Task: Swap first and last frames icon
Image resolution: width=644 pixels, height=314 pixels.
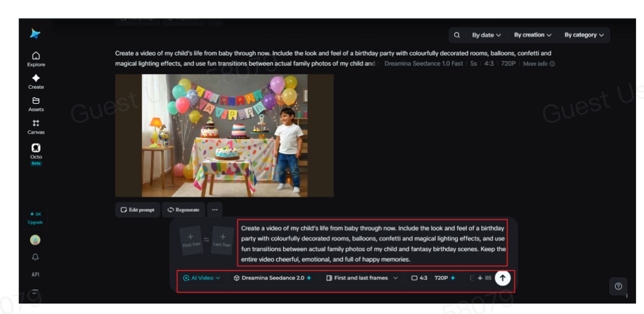Action: (x=207, y=240)
